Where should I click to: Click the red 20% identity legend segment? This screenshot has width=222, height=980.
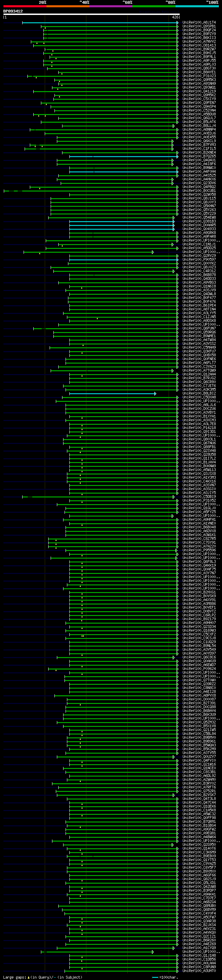[x=25, y=6]
